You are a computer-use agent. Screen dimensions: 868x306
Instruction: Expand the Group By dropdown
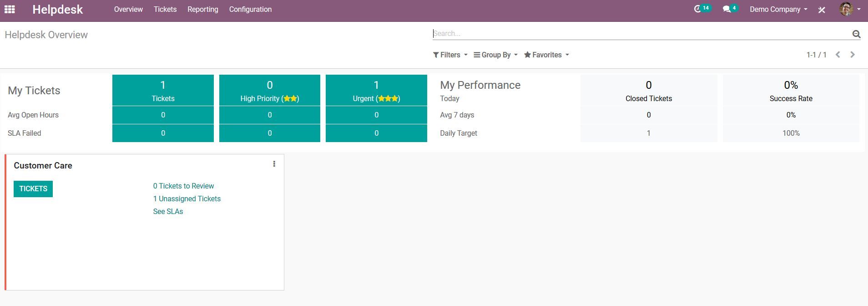click(495, 55)
